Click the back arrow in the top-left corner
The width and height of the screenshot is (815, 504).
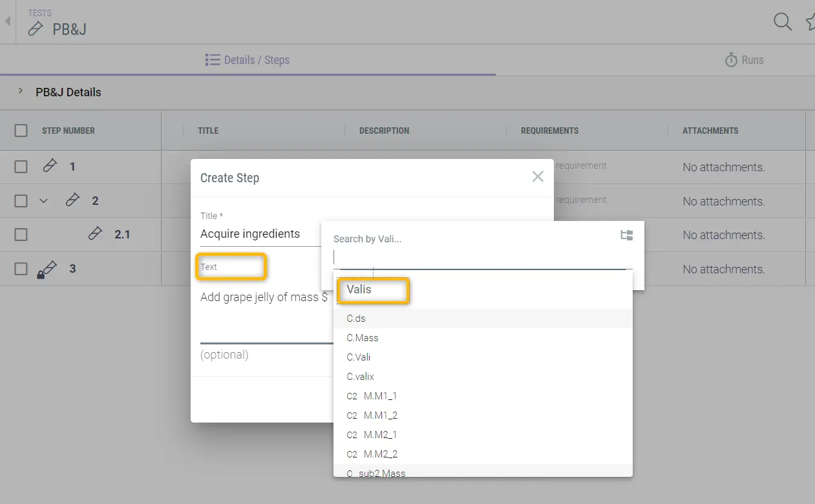click(8, 21)
